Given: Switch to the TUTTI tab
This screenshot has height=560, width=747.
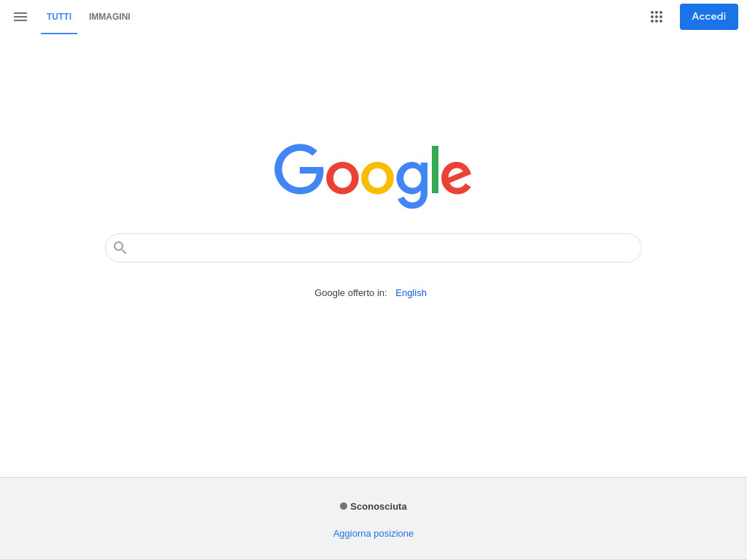Looking at the screenshot, I should (59, 17).
